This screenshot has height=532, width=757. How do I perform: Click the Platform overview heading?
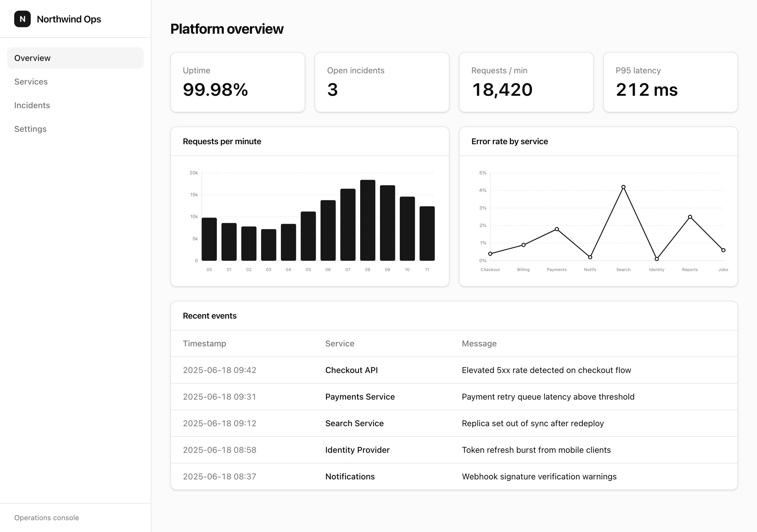(x=227, y=29)
